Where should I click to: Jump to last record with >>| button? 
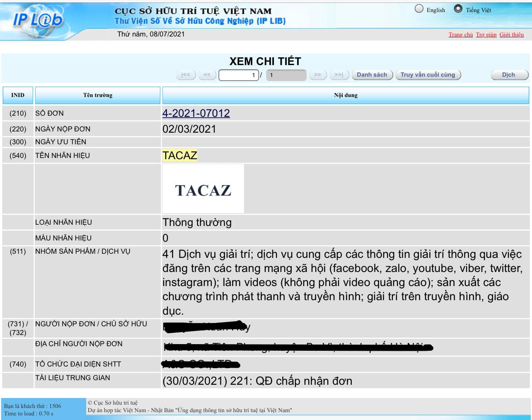(x=339, y=75)
